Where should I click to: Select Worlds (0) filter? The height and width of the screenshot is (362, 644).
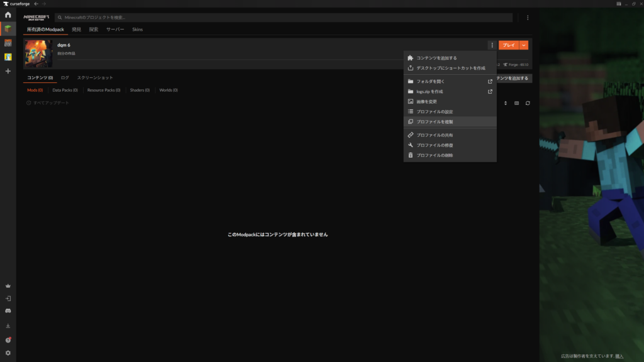coord(169,90)
